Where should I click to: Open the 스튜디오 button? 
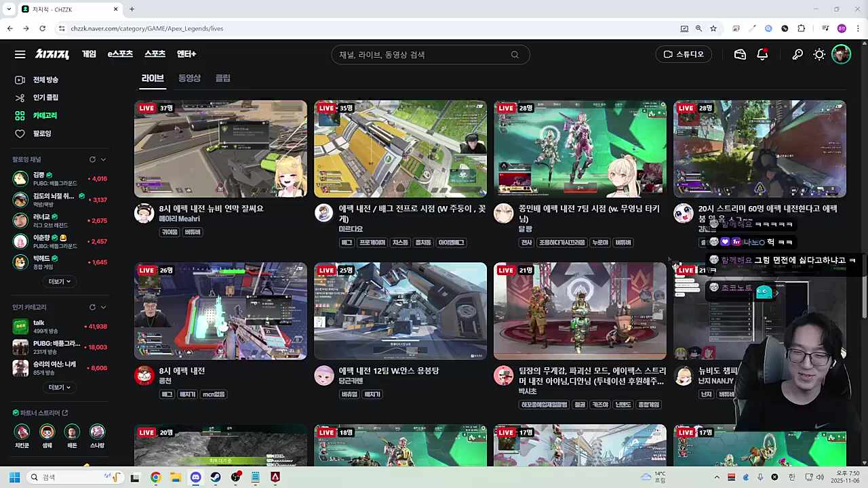[684, 54]
